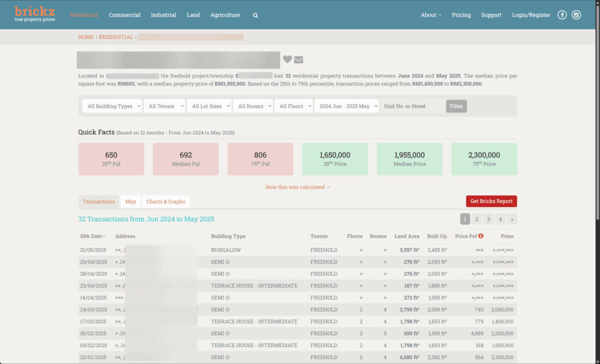Click the Filter button

456,107
